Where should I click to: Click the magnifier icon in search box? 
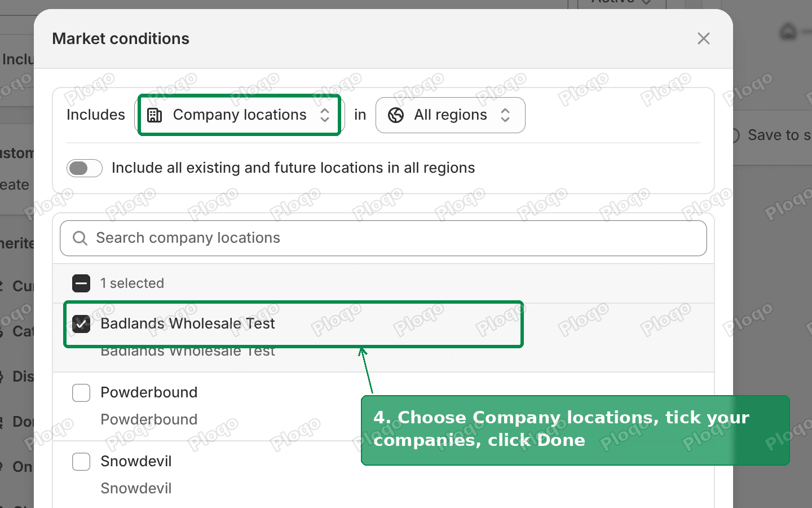(x=80, y=238)
